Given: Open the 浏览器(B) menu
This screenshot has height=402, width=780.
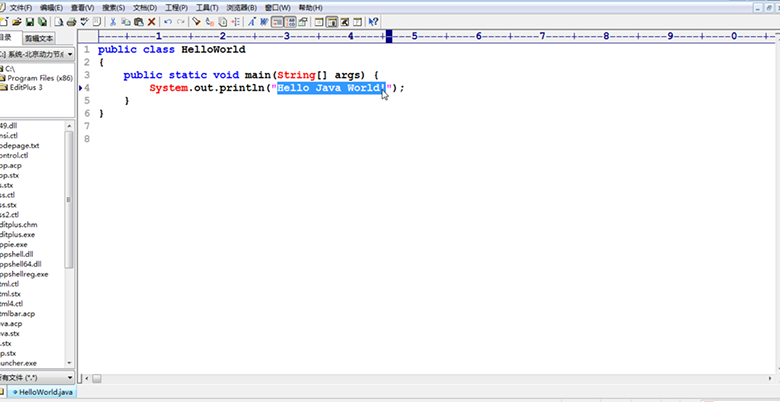Looking at the screenshot, I should pyautogui.click(x=241, y=8).
